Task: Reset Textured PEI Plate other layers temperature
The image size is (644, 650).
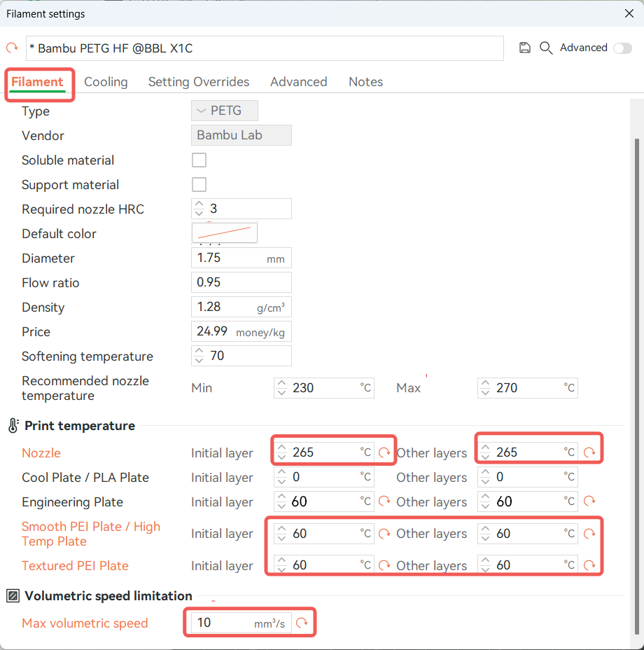Action: (x=589, y=565)
